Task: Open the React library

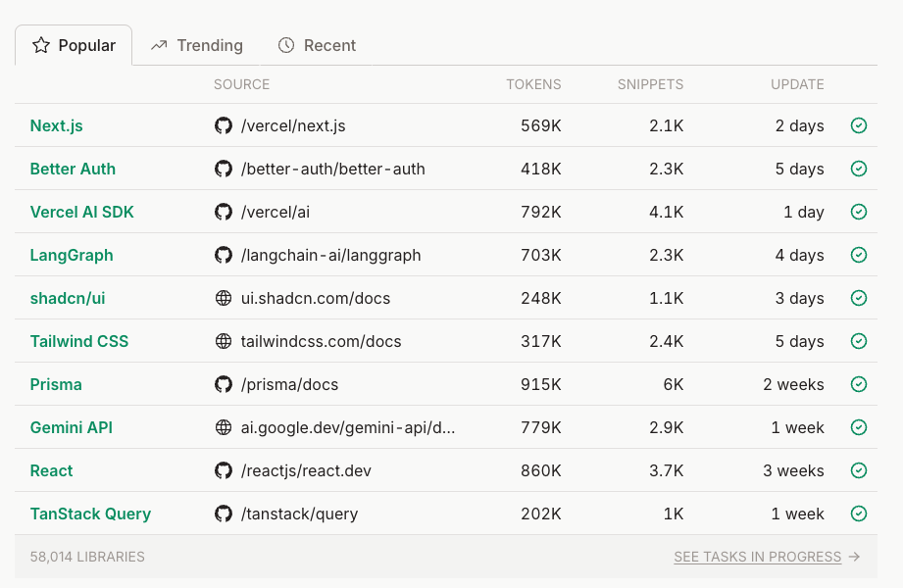Action: (51, 471)
